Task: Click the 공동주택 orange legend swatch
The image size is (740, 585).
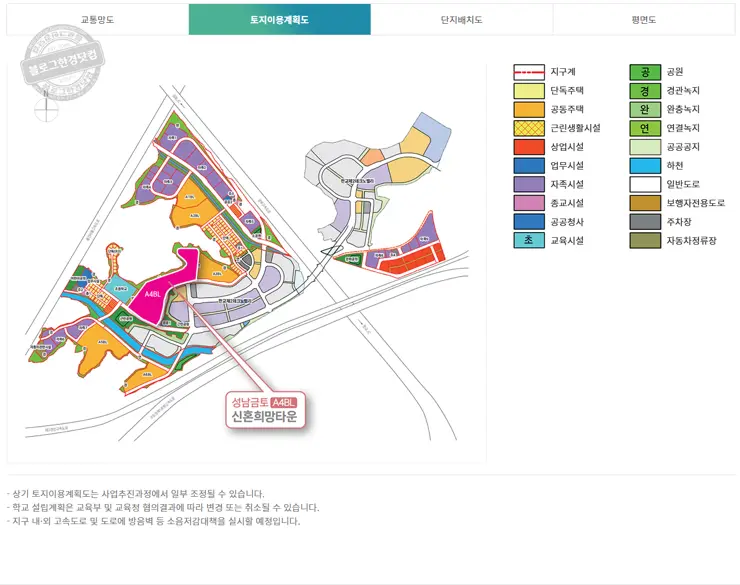Action: [529, 109]
